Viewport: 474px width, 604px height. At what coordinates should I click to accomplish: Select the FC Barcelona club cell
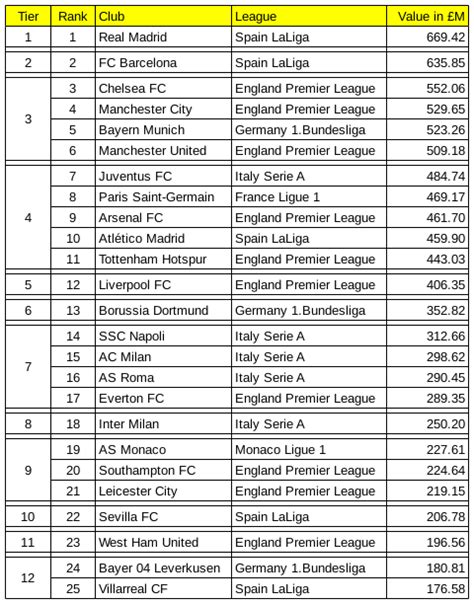pos(163,63)
